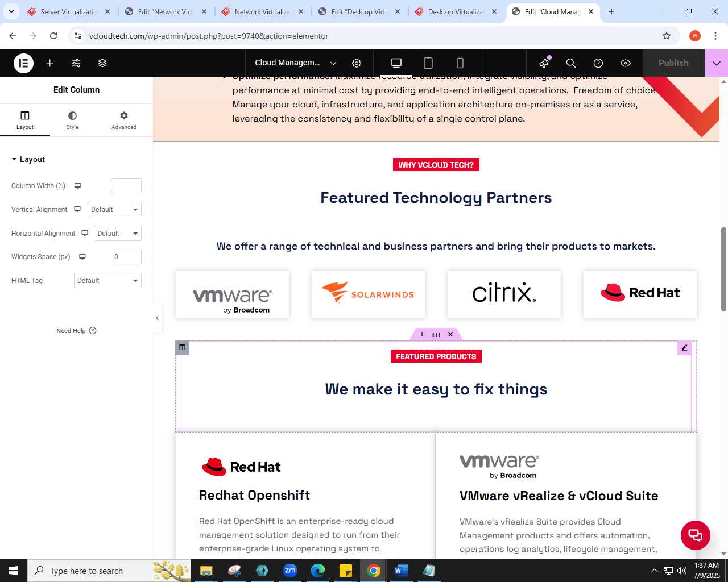Toggle responsive device icon for Column Width

pyautogui.click(x=78, y=186)
